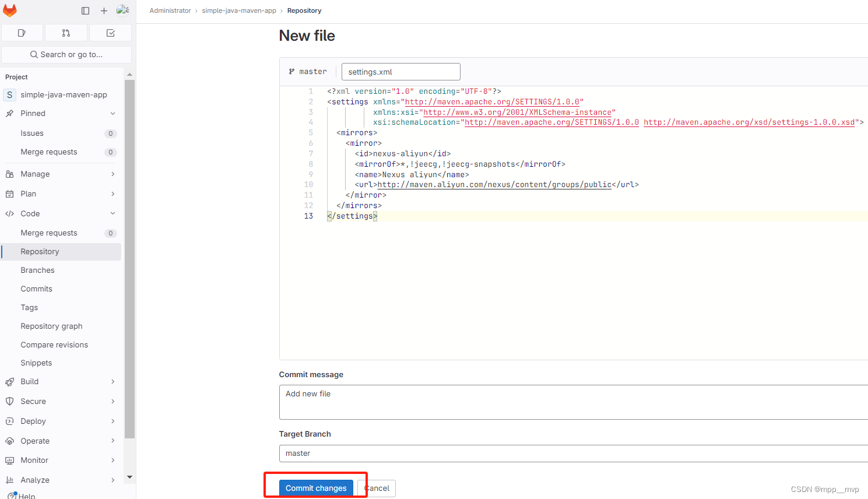The height and width of the screenshot is (499, 868).
Task: Open Compare revisions
Action: point(61,345)
